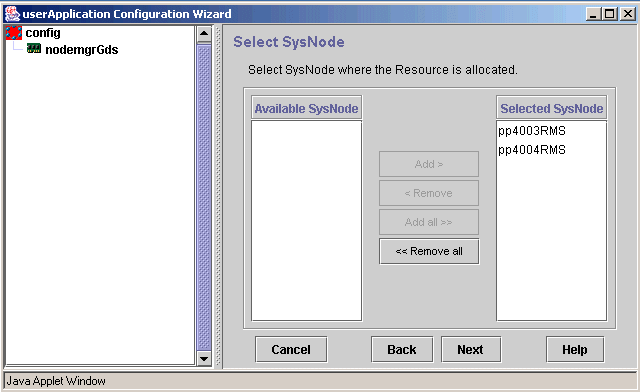The width and height of the screenshot is (640, 392).
Task: Cancel the configuration wizard
Action: coord(291,350)
